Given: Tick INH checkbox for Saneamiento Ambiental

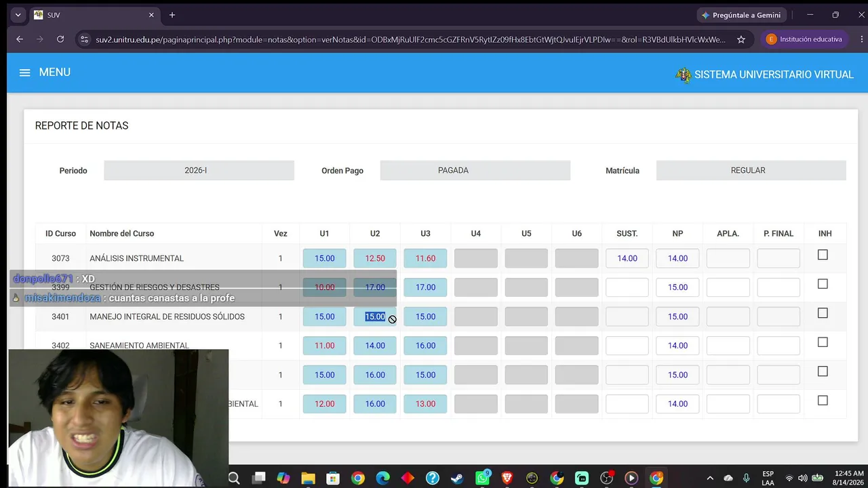Looking at the screenshot, I should click(823, 342).
